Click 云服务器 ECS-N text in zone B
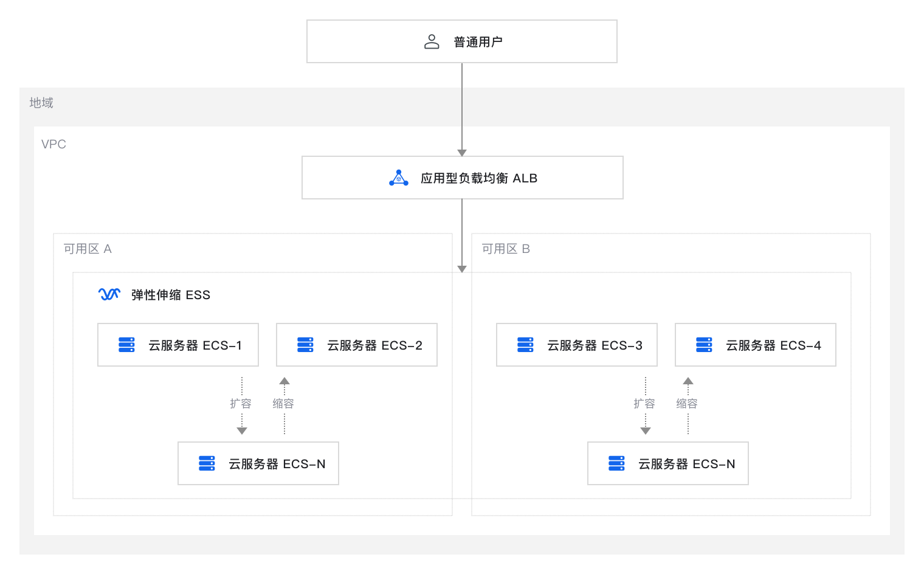 (x=686, y=464)
